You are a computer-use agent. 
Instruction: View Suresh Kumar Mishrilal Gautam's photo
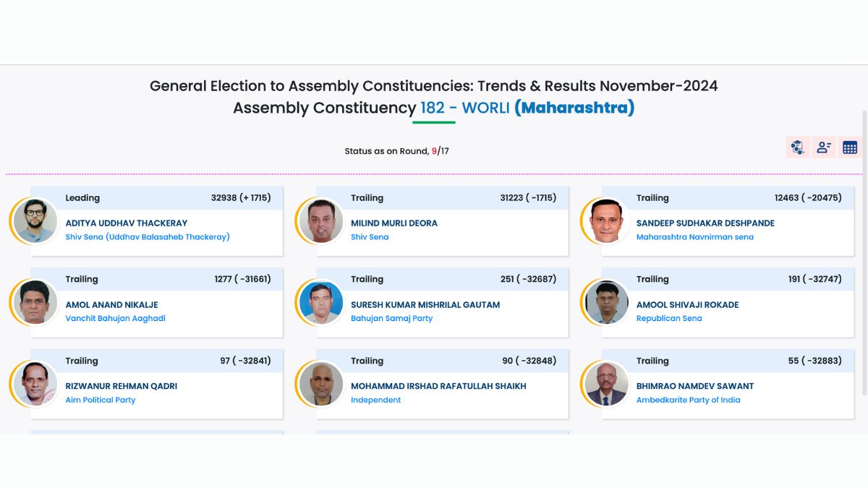pos(320,302)
